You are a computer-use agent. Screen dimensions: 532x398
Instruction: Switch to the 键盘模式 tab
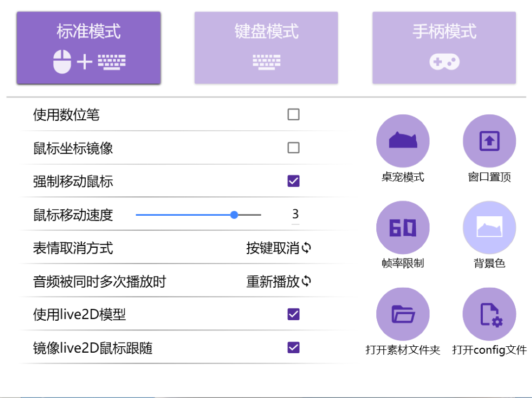coord(266,47)
